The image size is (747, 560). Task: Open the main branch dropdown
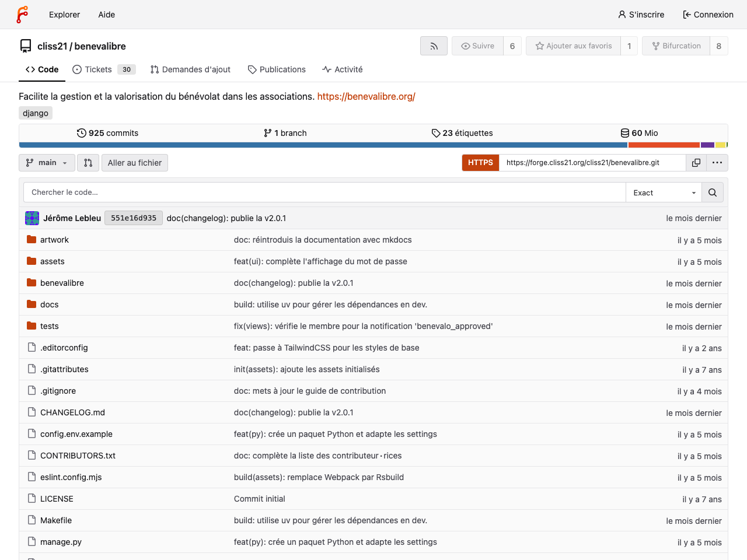point(47,163)
